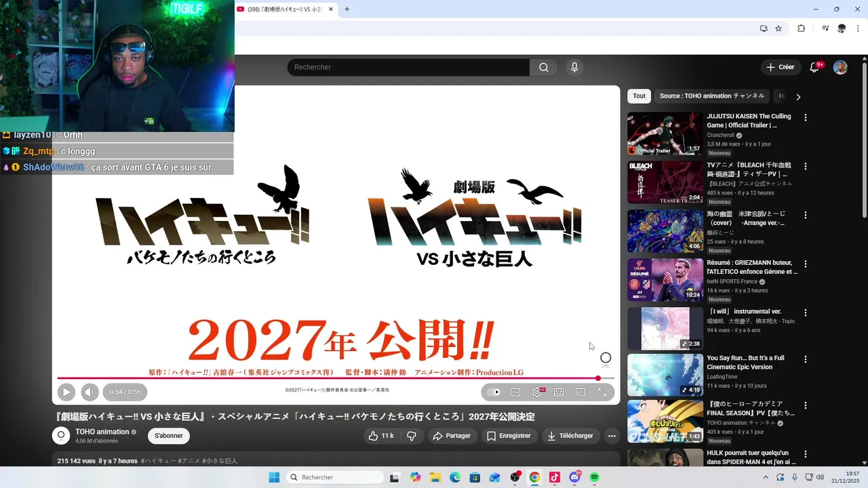Open options for the I will instrumental video
This screenshot has height=488, width=868.
pyautogui.click(x=806, y=313)
